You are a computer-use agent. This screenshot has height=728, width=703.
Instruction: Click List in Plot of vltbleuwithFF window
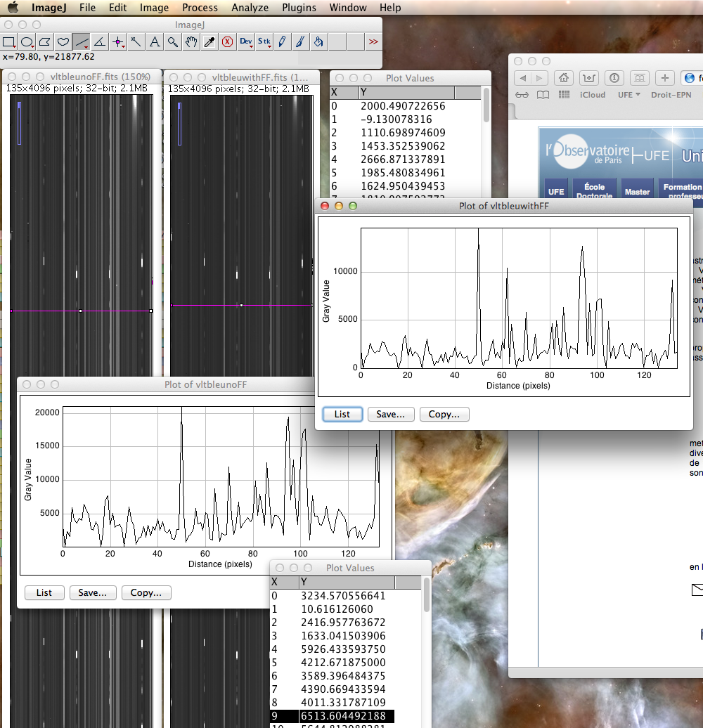pos(342,414)
